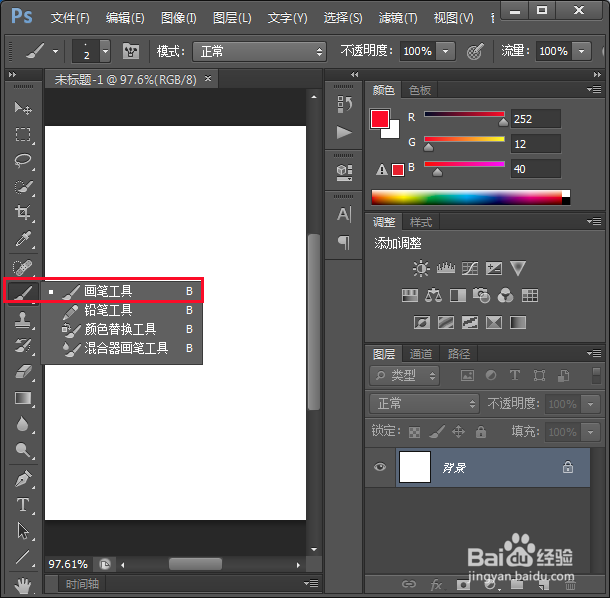Select the Rectangular Marquee tool
610x598 pixels.
23,134
